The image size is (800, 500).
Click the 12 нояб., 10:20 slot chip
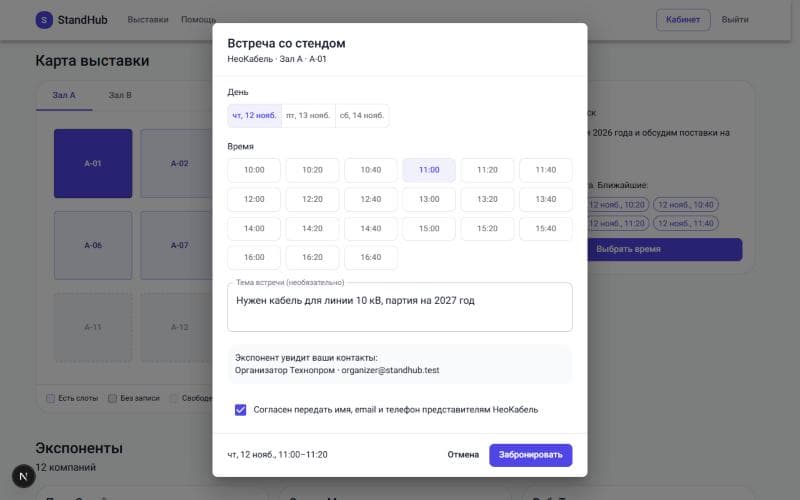(x=618, y=205)
